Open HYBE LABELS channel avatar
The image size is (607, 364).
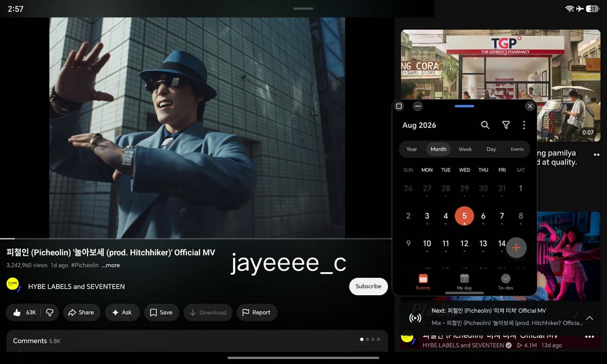pyautogui.click(x=13, y=285)
